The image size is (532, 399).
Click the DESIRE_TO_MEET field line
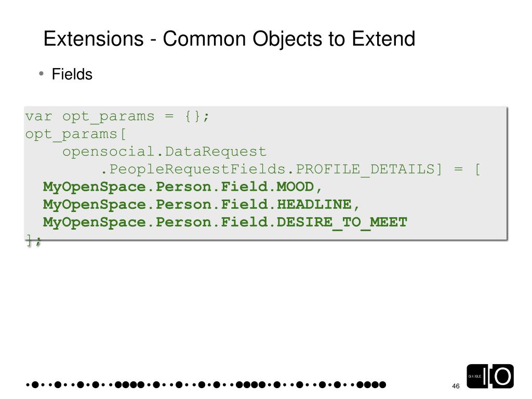coord(225,222)
